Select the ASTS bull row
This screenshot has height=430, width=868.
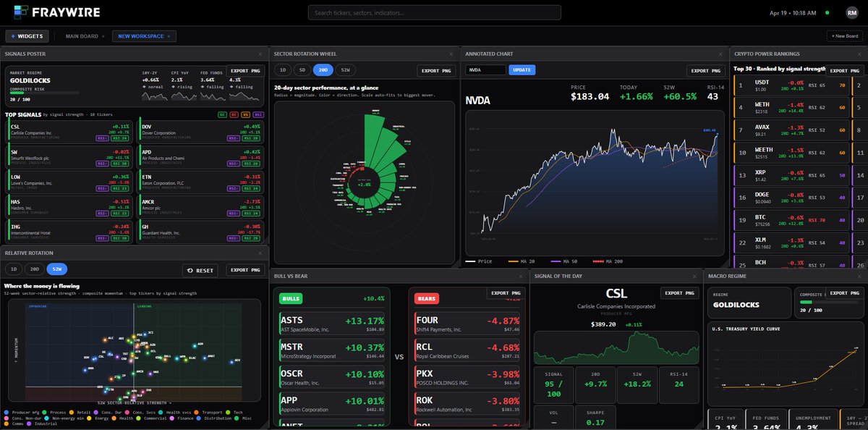click(333, 323)
